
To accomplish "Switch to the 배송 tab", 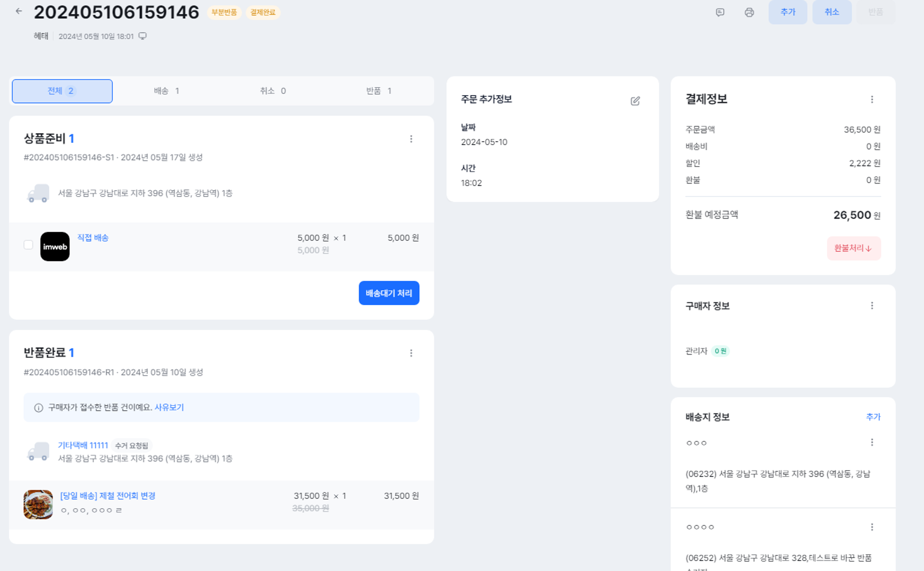I will [x=167, y=91].
